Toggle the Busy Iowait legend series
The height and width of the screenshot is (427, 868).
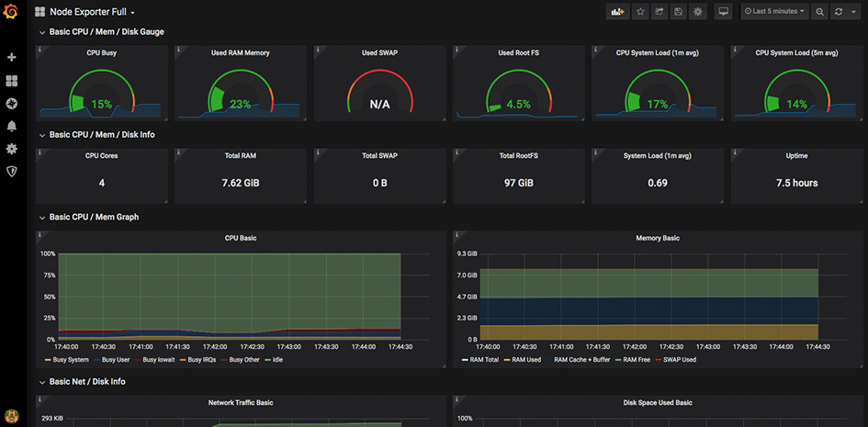pyautogui.click(x=153, y=360)
